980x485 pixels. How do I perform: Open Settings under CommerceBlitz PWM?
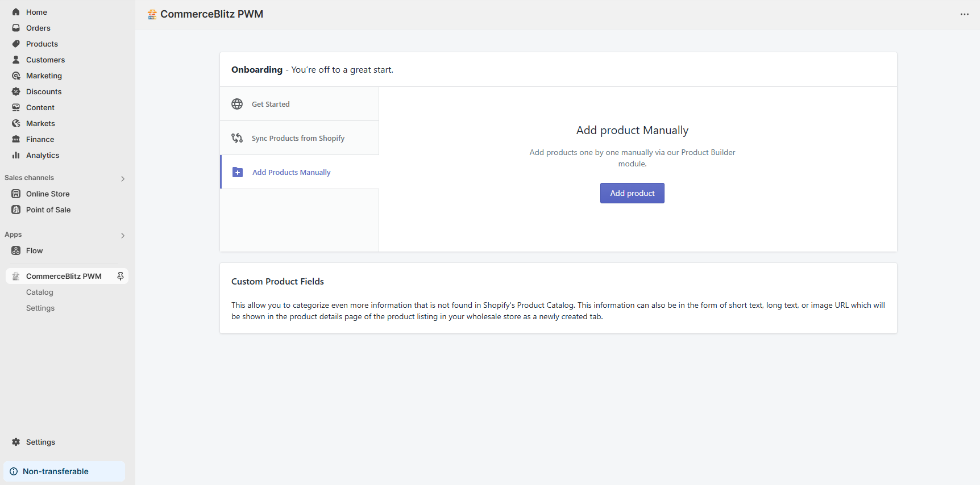40,308
